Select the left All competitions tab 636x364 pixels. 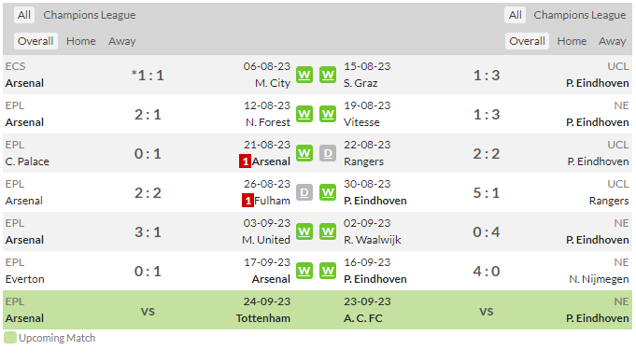[x=24, y=15]
